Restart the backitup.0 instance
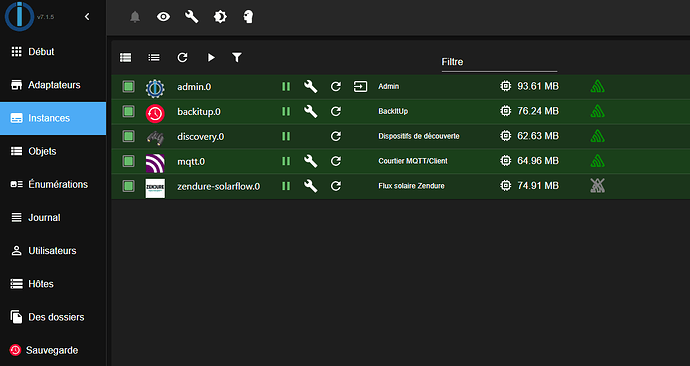This screenshot has height=366, width=690. coord(336,111)
